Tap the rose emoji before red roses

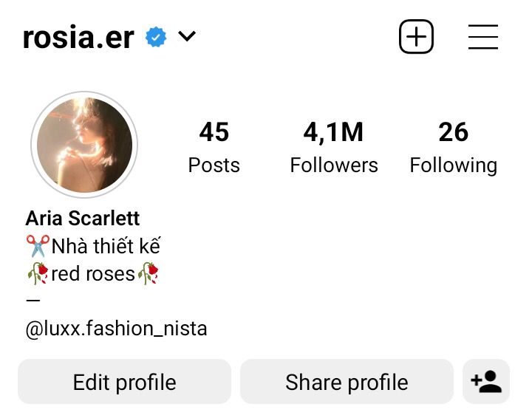[38, 273]
